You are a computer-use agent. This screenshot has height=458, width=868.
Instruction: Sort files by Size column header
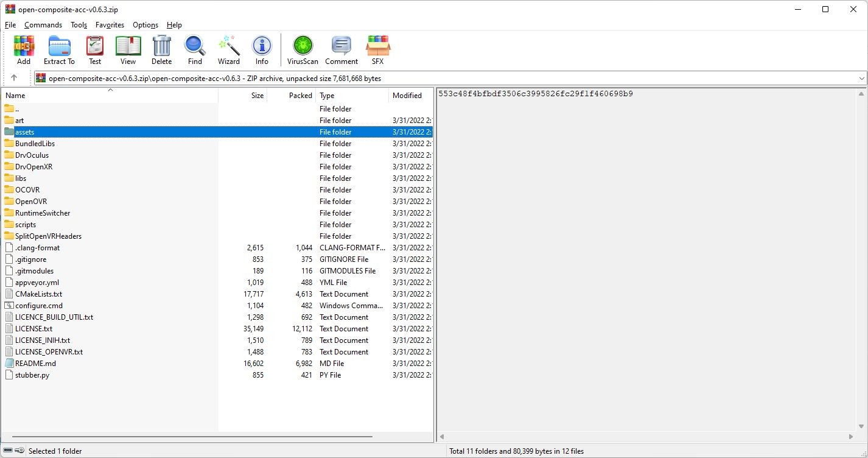pyautogui.click(x=242, y=96)
